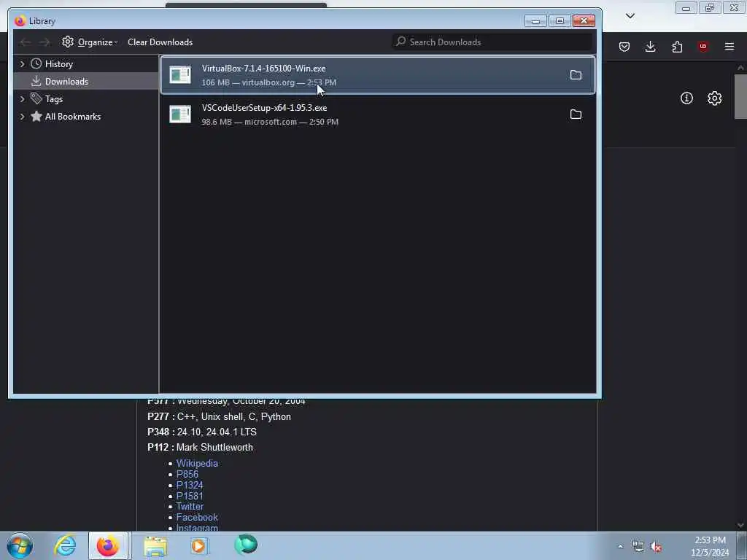The width and height of the screenshot is (747, 560).
Task: Open the Firefox hamburger menu
Action: (x=729, y=47)
